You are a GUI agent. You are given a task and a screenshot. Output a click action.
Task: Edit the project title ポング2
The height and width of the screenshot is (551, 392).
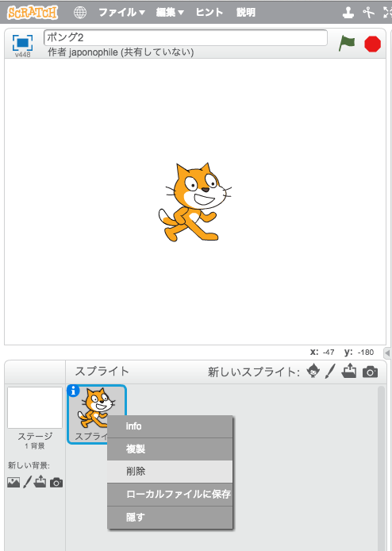tap(186, 37)
